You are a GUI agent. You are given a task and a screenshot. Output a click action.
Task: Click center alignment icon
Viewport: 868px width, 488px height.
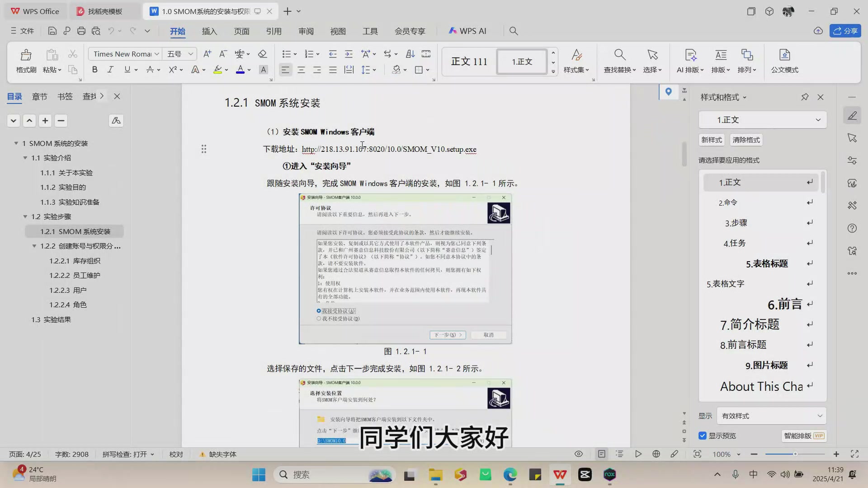pyautogui.click(x=301, y=70)
